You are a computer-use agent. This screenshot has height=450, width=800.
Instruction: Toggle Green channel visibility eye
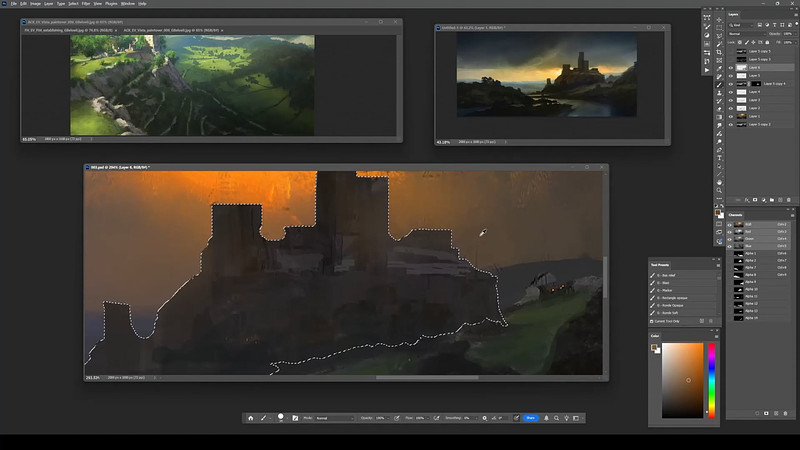[x=730, y=239]
